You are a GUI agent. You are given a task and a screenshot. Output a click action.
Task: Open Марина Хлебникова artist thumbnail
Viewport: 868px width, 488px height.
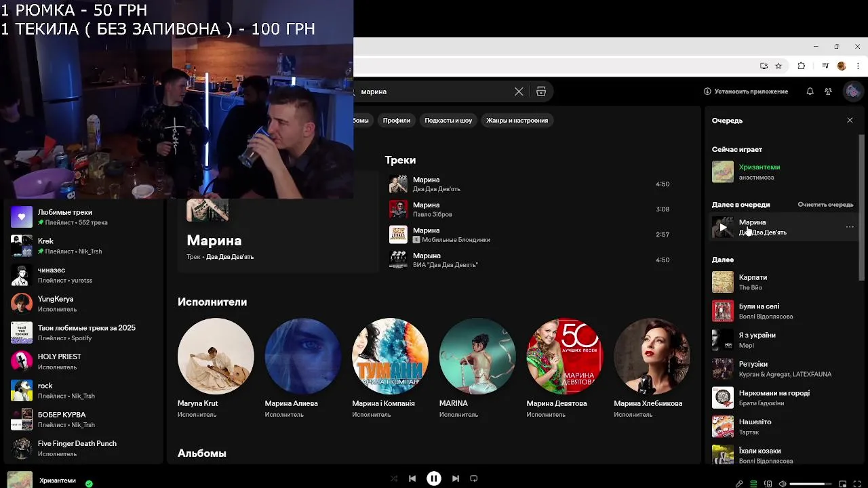click(x=652, y=356)
